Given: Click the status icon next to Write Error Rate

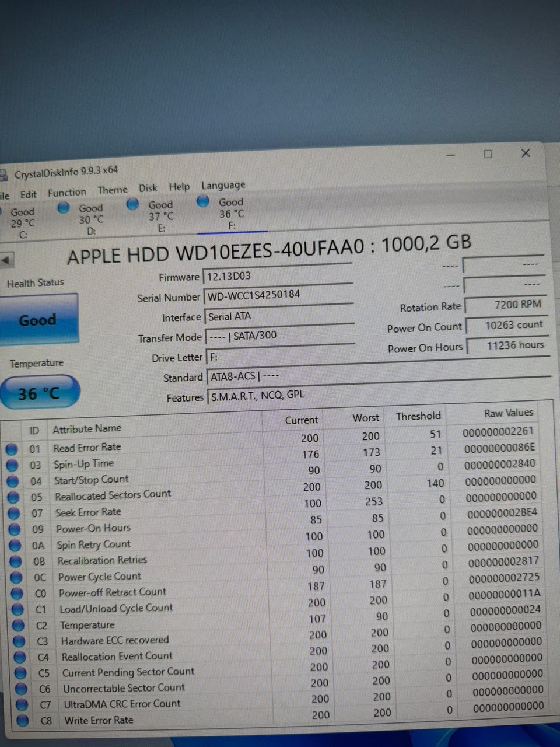Looking at the screenshot, I should 22,721.
